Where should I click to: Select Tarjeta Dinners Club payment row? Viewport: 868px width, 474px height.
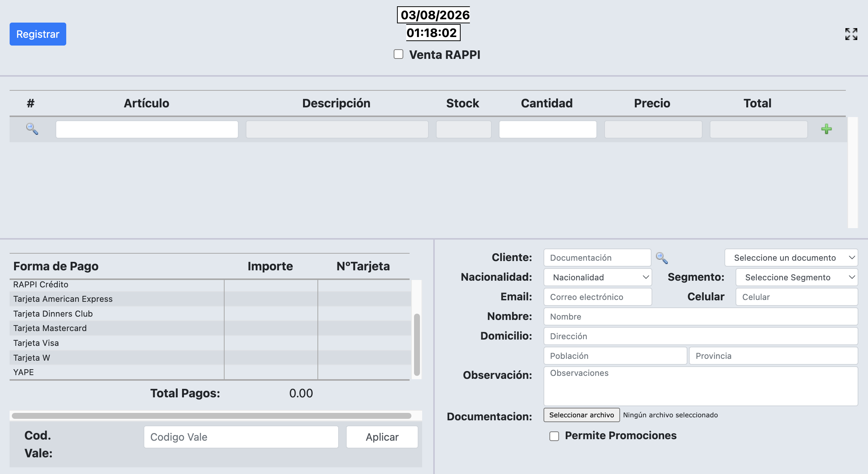coord(210,314)
